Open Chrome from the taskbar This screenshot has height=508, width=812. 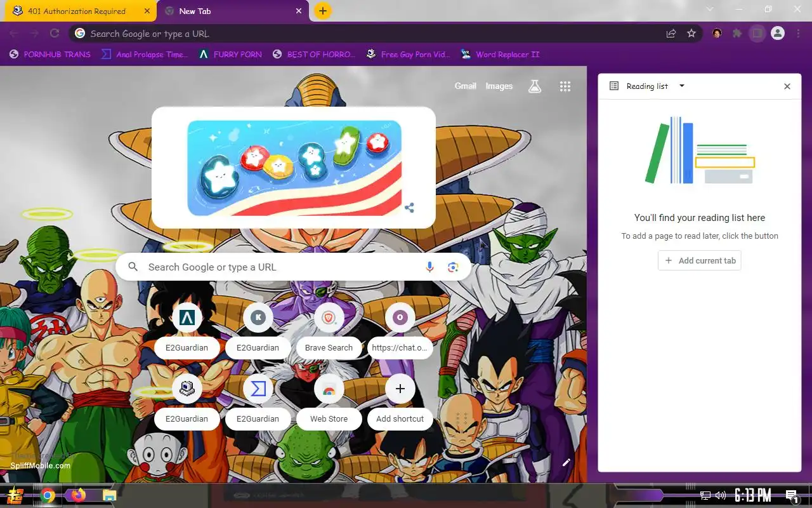coord(48,495)
